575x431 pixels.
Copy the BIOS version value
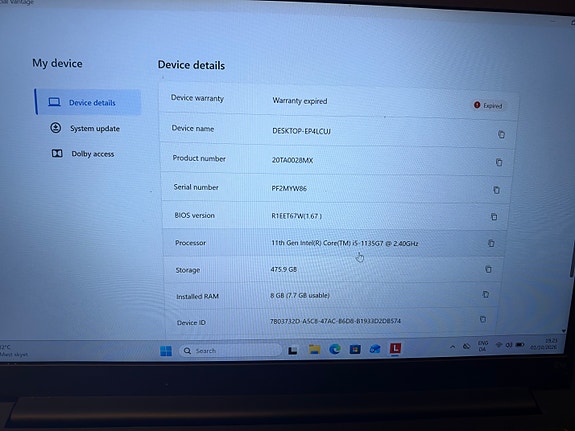point(494,216)
